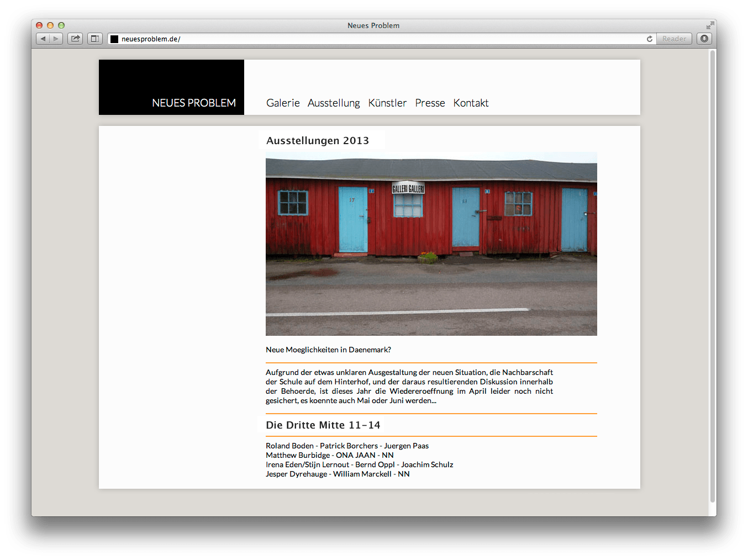Click the caption Neue Moeglichkeiten in Daenemark?

click(328, 350)
